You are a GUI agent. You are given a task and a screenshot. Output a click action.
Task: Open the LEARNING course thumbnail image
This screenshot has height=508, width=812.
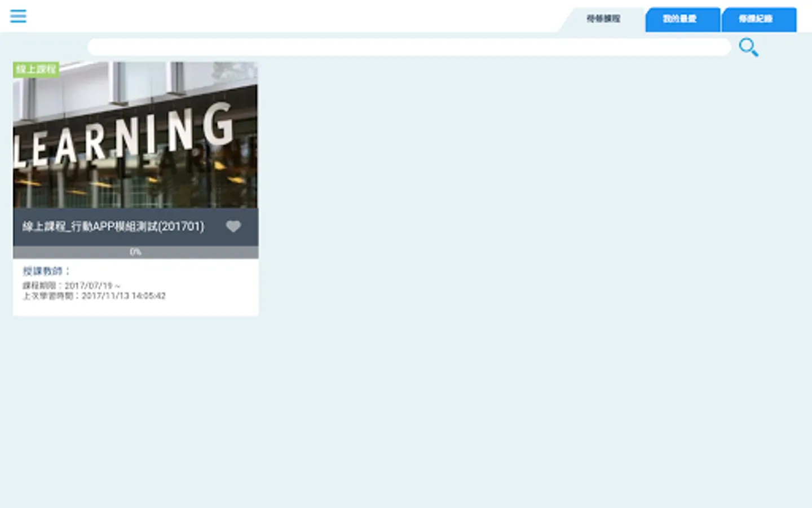135,135
